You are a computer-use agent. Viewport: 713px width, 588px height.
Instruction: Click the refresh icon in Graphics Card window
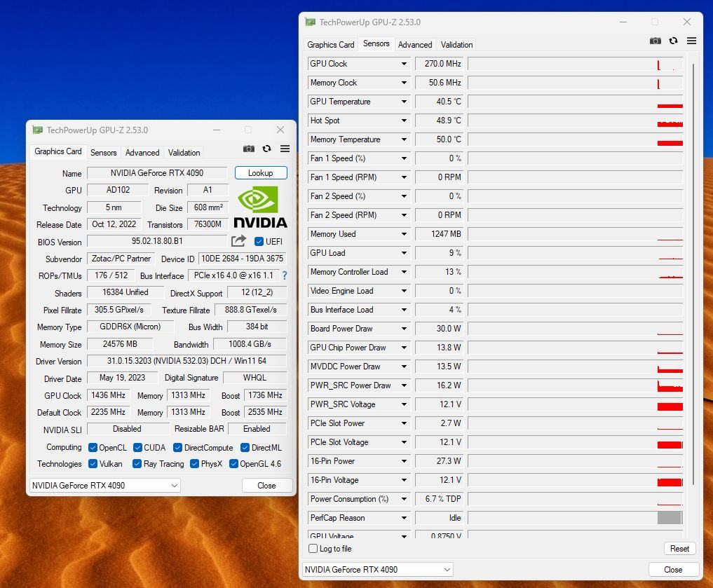(267, 149)
